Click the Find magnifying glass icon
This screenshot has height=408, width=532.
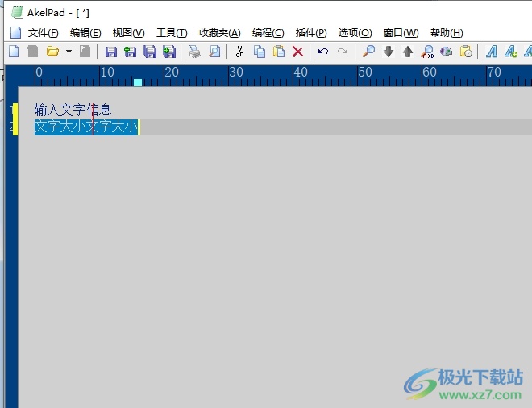click(368, 52)
